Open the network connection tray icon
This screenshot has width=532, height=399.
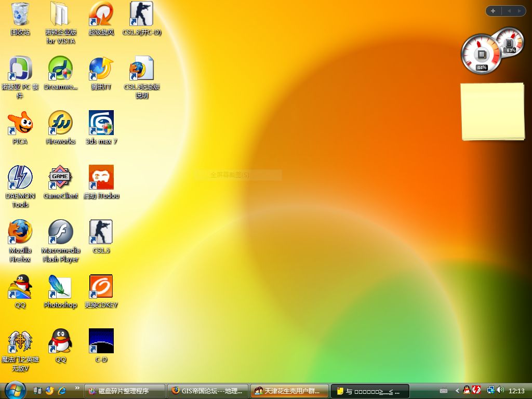(x=490, y=390)
